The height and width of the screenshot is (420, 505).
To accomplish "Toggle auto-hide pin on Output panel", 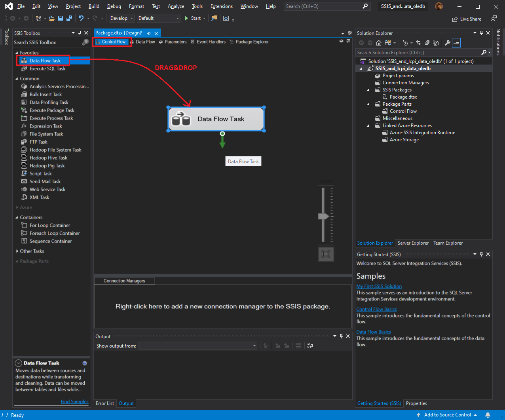I will (x=341, y=336).
